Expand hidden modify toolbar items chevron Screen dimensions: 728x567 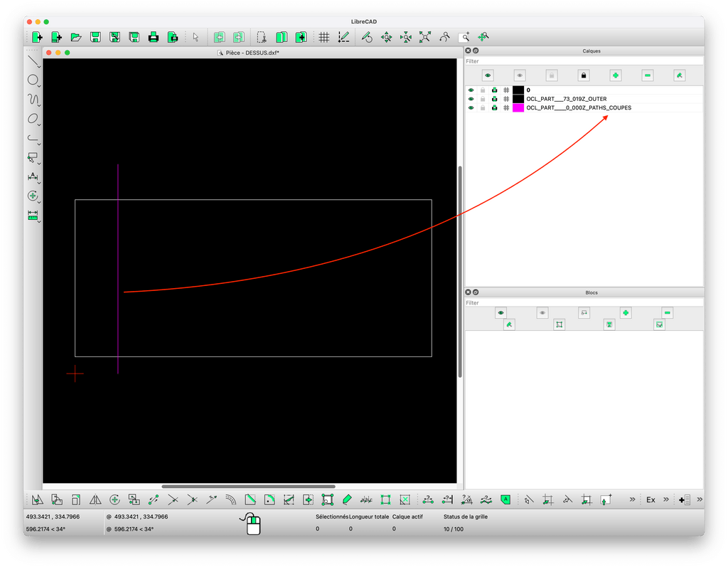[632, 499]
